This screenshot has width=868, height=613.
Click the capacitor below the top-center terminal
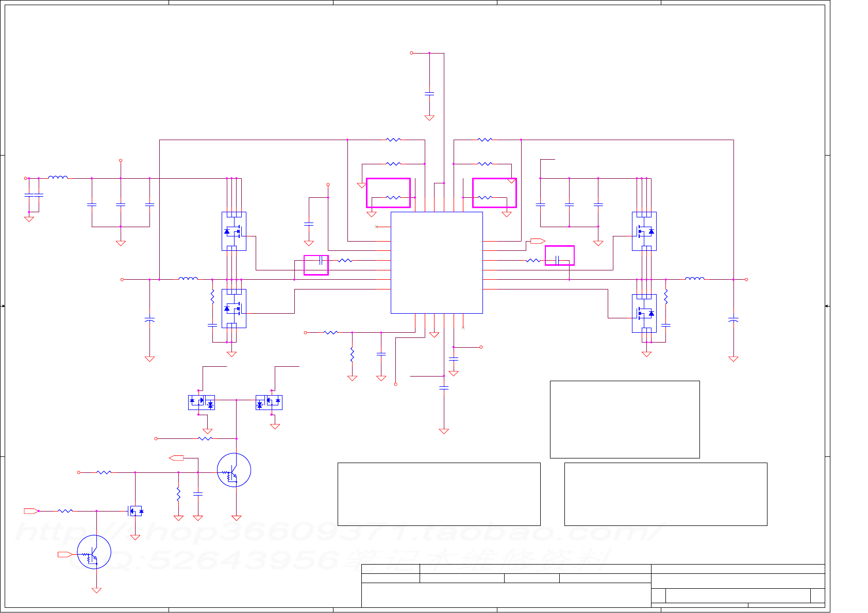[429, 94]
